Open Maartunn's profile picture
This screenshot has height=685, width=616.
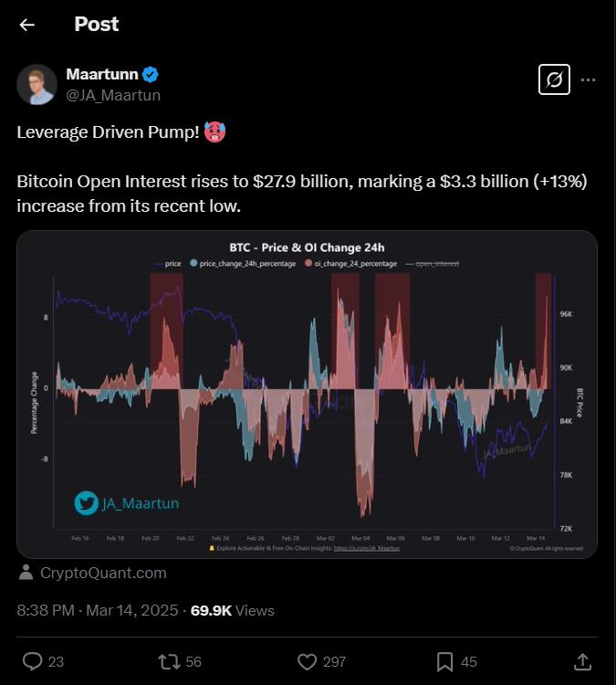point(37,85)
